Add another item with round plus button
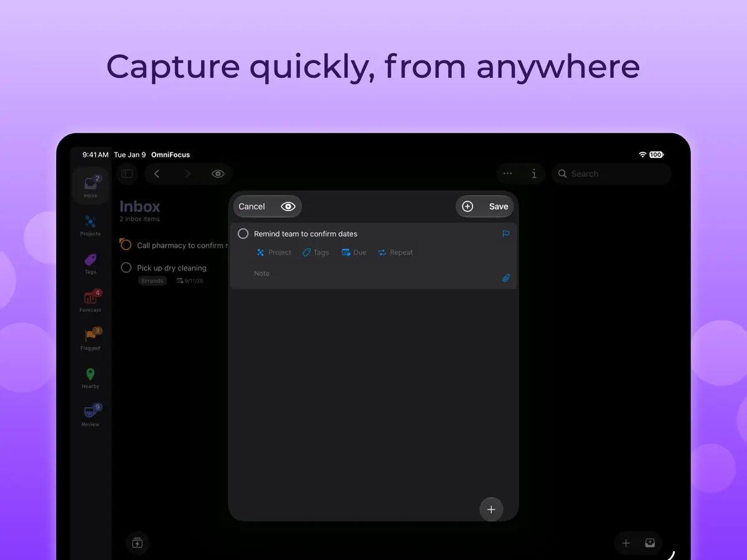This screenshot has width=747, height=560. click(x=491, y=510)
